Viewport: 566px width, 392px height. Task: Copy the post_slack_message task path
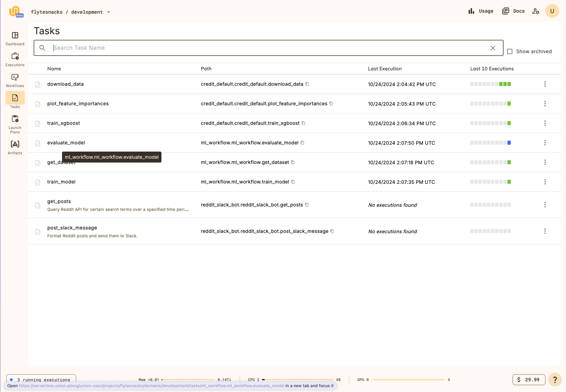[x=332, y=231]
